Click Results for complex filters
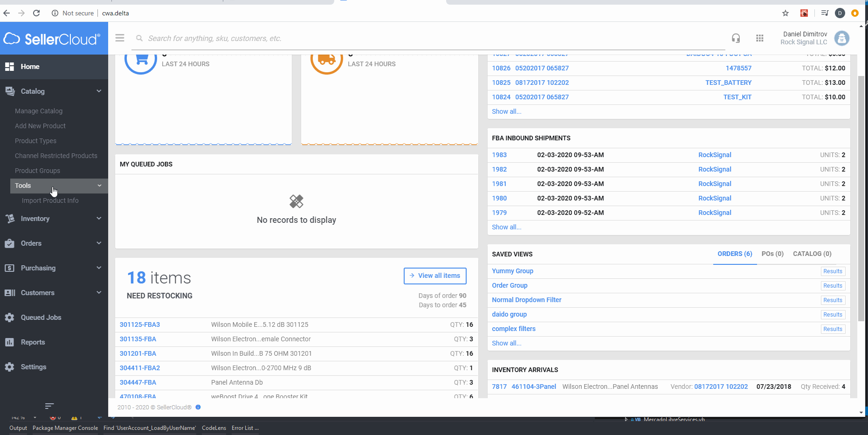The height and width of the screenshot is (435, 868). point(833,329)
